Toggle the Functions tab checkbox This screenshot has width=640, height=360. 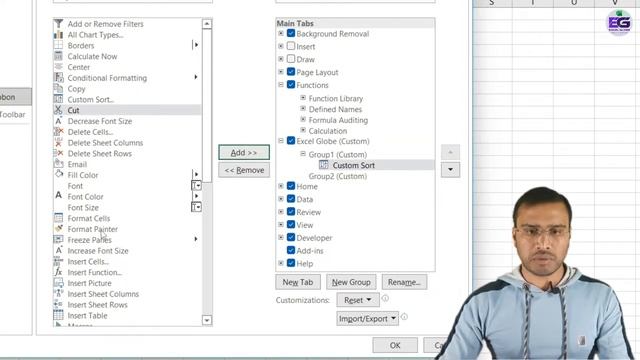291,85
